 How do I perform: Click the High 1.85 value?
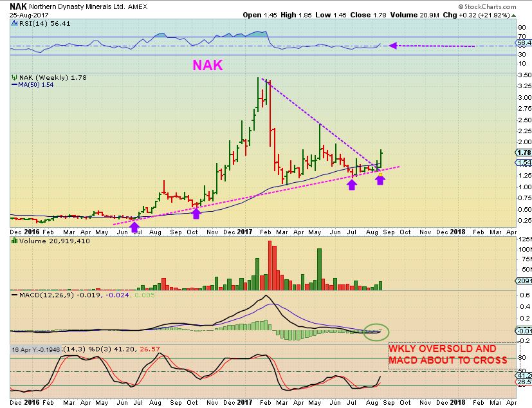[296, 15]
